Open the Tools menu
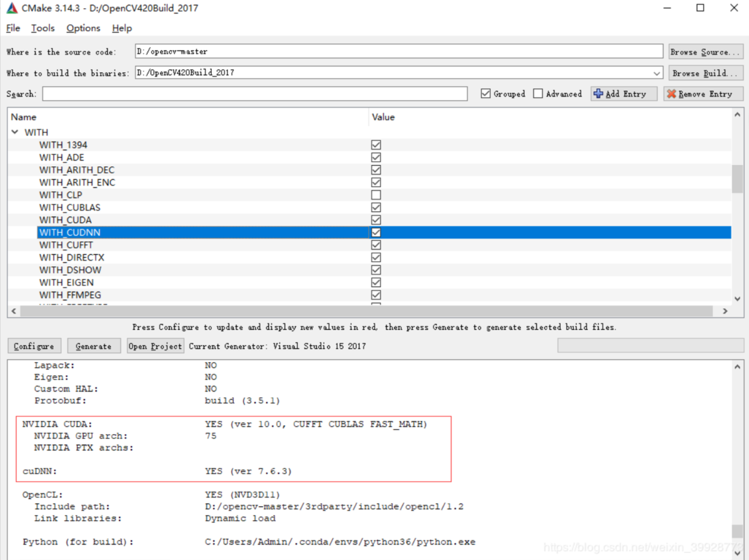Viewport: 749px width, 560px height. (x=43, y=28)
